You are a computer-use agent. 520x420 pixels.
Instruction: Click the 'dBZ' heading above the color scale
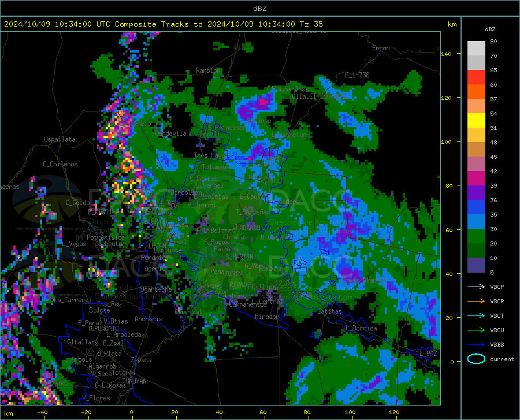pyautogui.click(x=490, y=29)
